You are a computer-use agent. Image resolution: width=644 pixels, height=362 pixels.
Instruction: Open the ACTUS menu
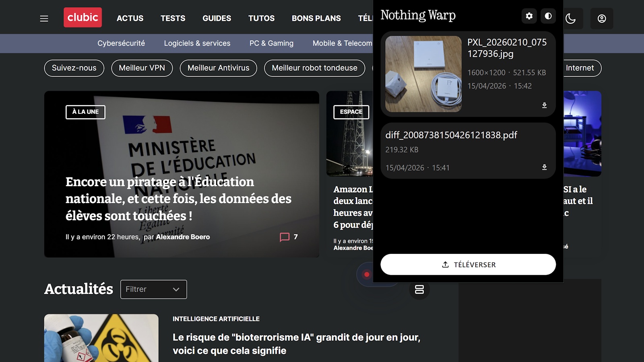(x=130, y=18)
